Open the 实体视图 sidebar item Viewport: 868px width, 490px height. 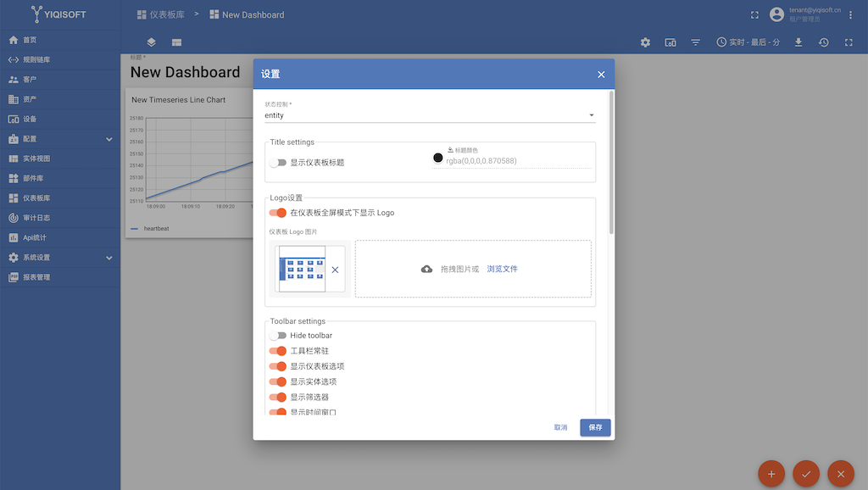pos(60,159)
